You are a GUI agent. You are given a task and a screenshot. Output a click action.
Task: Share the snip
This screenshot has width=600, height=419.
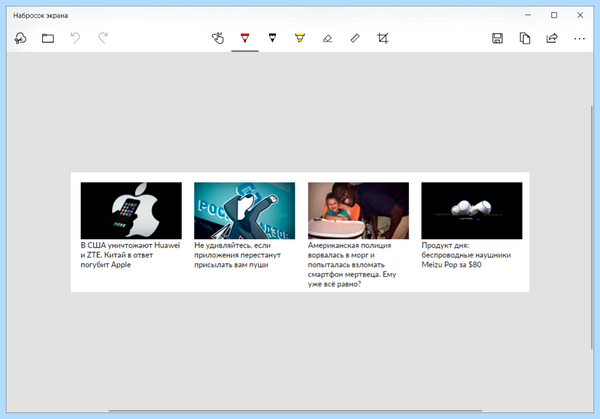point(552,38)
